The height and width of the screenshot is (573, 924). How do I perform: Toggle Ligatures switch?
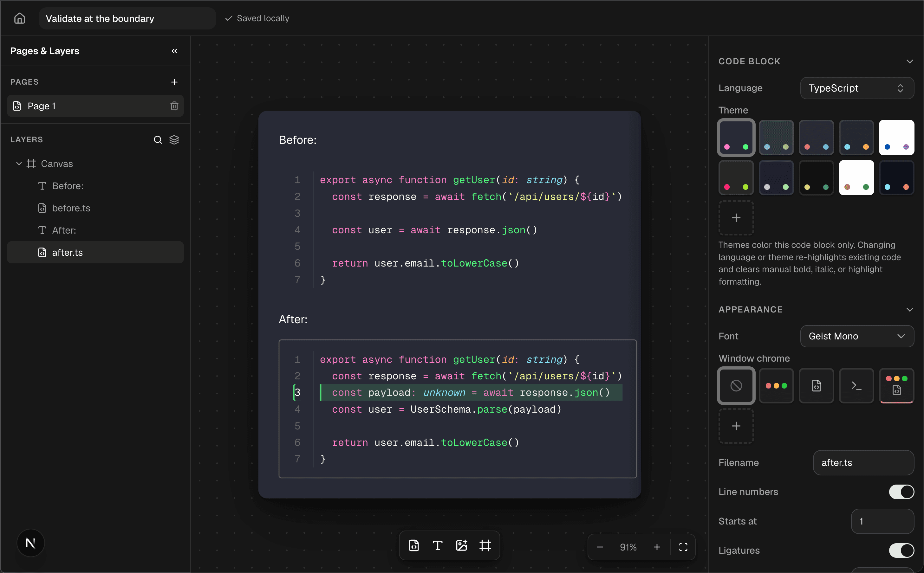point(901,550)
